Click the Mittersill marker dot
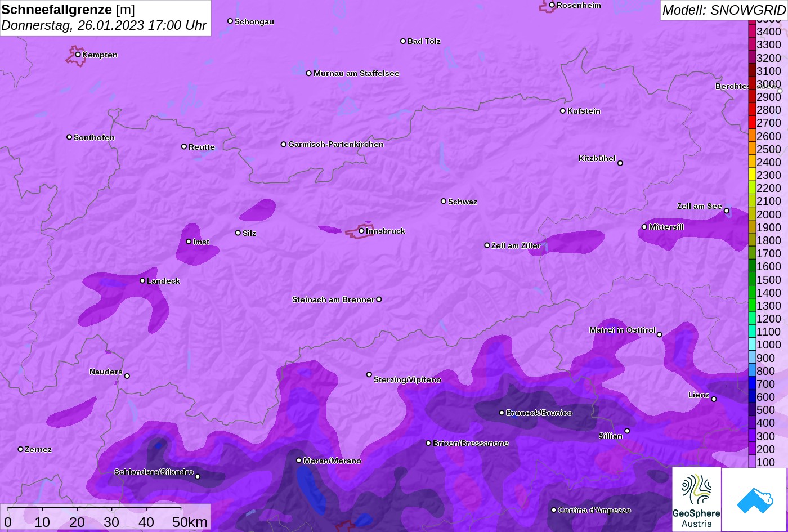This screenshot has height=532, width=788. tap(644, 227)
